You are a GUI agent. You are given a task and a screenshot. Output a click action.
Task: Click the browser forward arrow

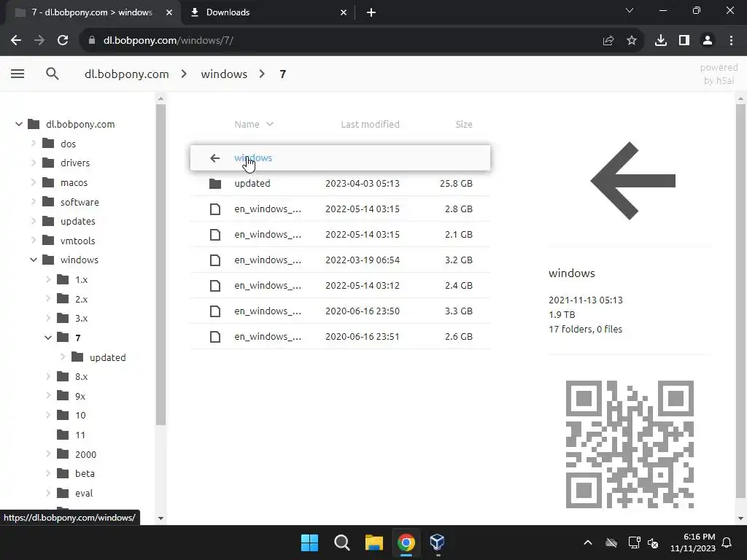(x=39, y=41)
